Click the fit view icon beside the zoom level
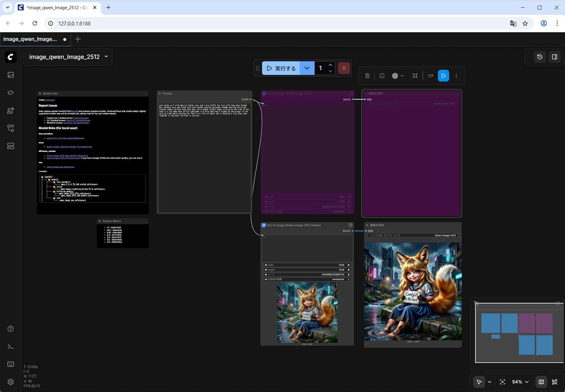Screen dimensions: 565x392 [x=502, y=382]
